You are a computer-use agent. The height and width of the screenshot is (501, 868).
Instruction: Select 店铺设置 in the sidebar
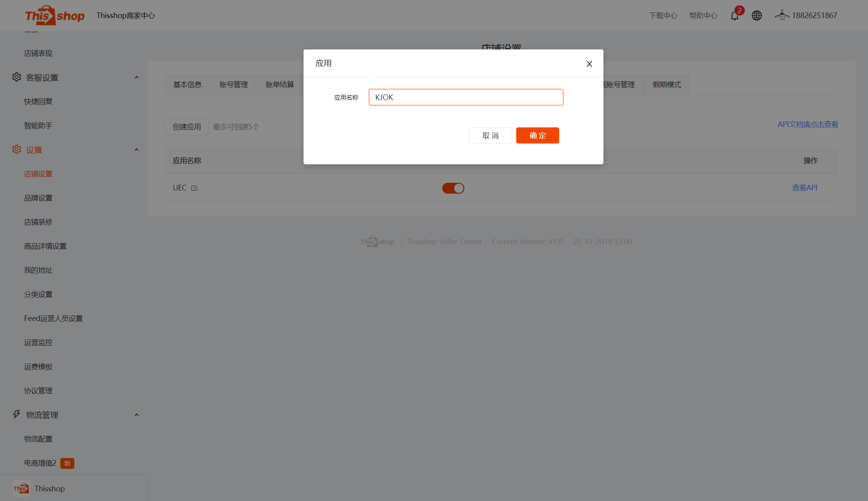click(38, 174)
